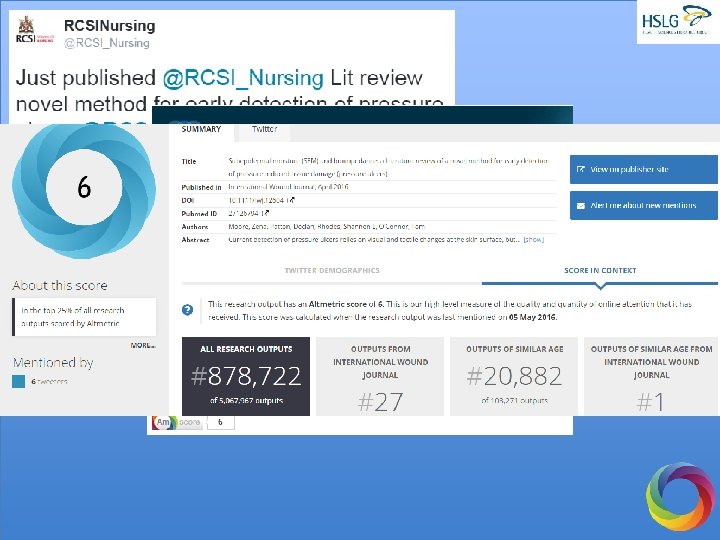Open the DOI link
Viewport: 720px width, 540px height.
coord(261,200)
